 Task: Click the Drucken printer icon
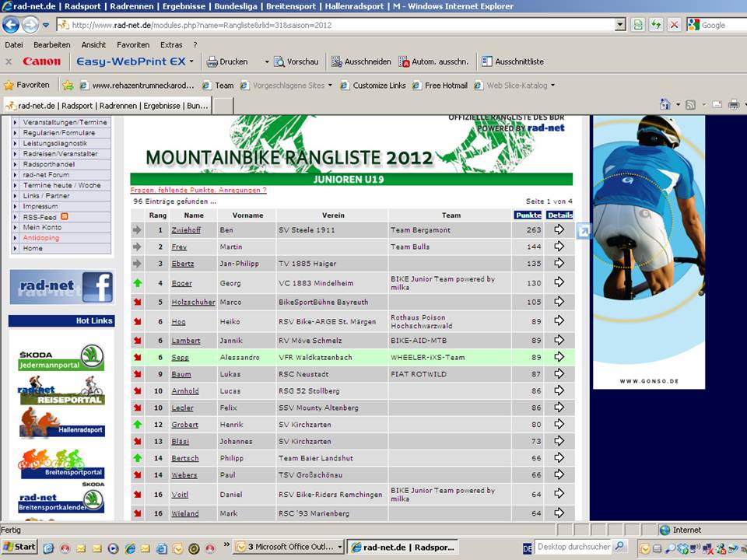point(212,61)
